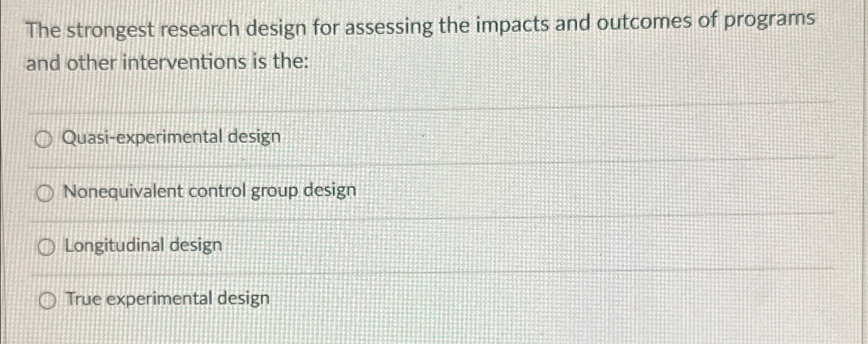Image resolution: width=868 pixels, height=344 pixels.
Task: Click the Quasi-experimental design answer text
Action: (x=171, y=137)
